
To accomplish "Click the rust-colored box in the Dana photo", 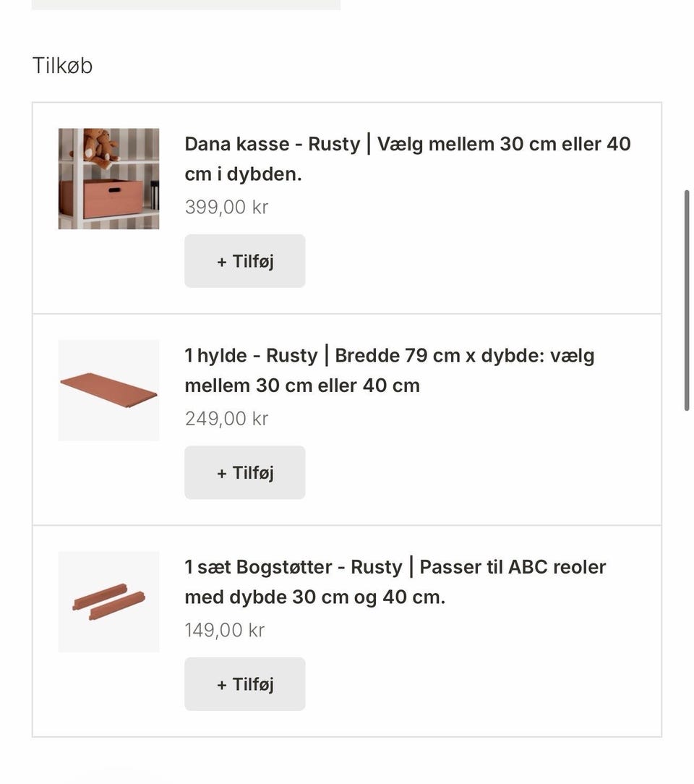I will [x=101, y=199].
